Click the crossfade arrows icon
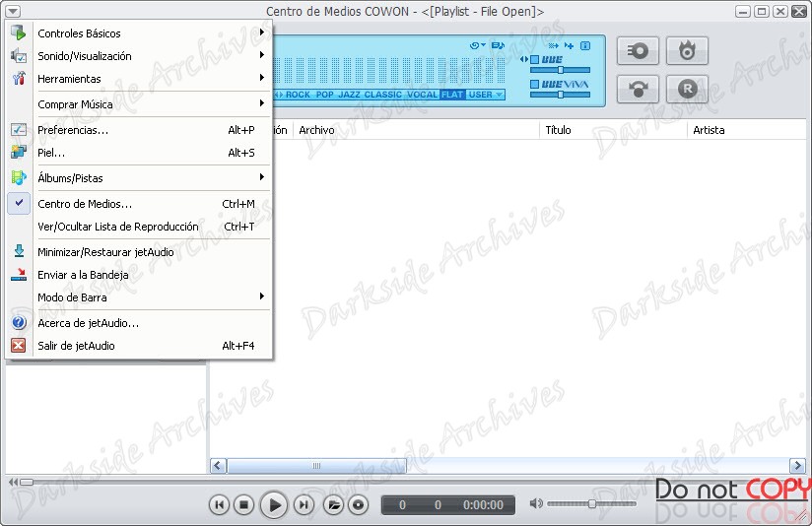 553,45
